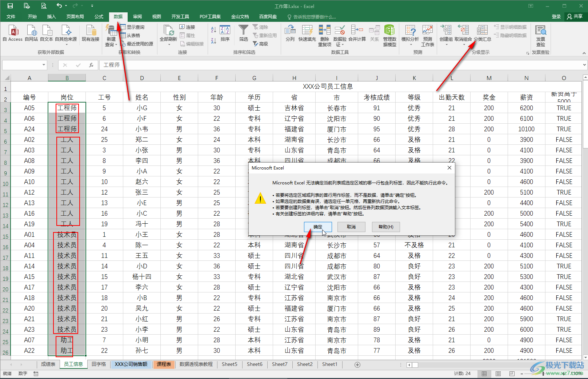Click the 自文本 import icon

[x=47, y=31]
